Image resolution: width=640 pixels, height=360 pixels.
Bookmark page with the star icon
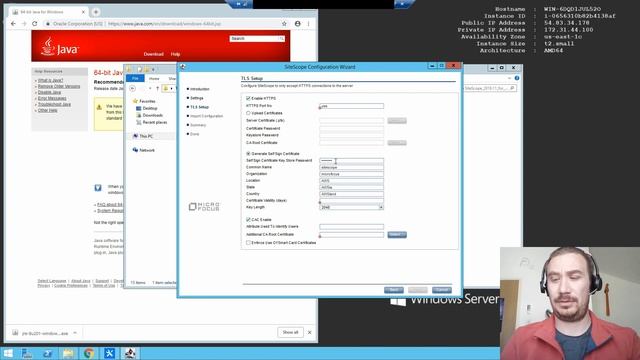284,24
